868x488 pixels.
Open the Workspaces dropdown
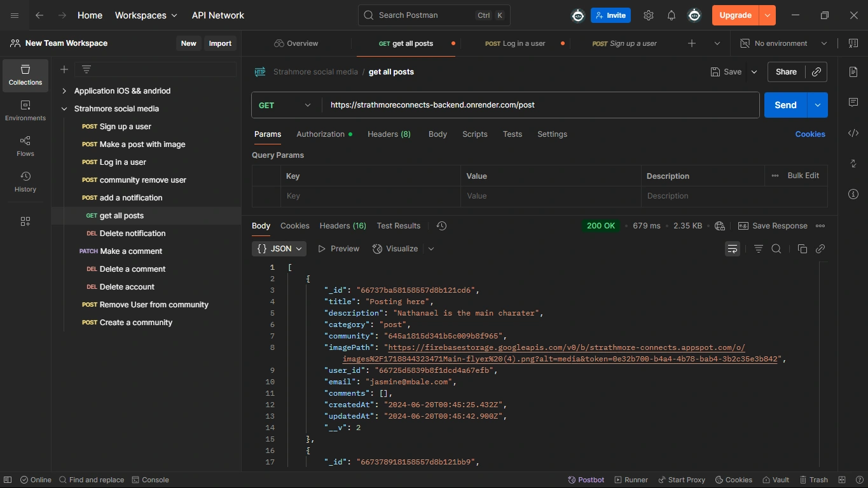(x=146, y=15)
